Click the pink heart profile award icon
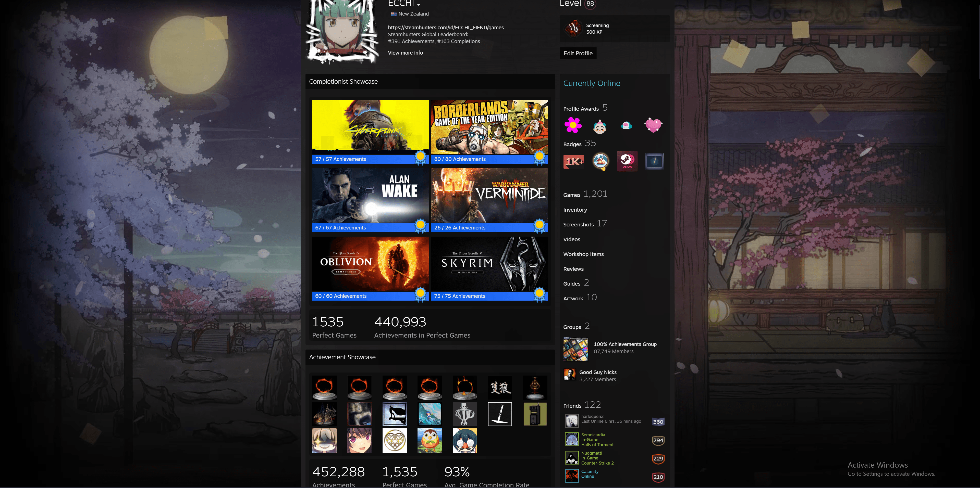Screen dimensions: 980x488 coord(653,125)
